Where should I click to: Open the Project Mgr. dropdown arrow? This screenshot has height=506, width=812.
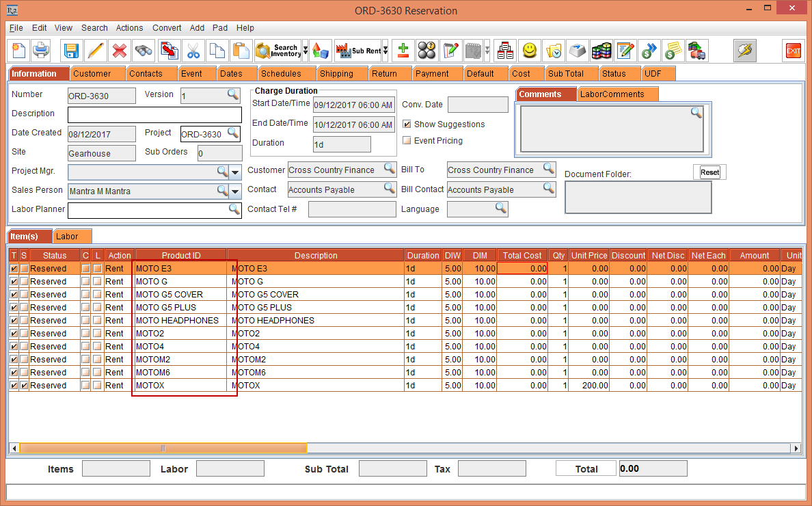[x=235, y=172]
